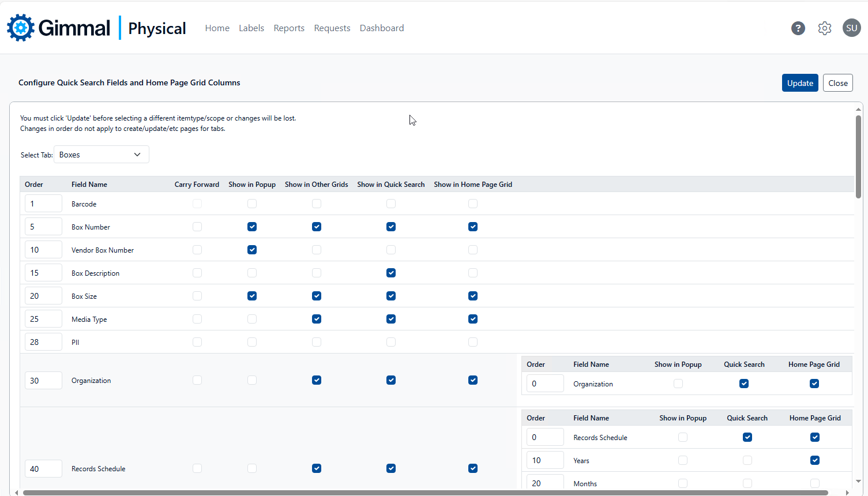Check Carry Forward for PII

tap(197, 342)
